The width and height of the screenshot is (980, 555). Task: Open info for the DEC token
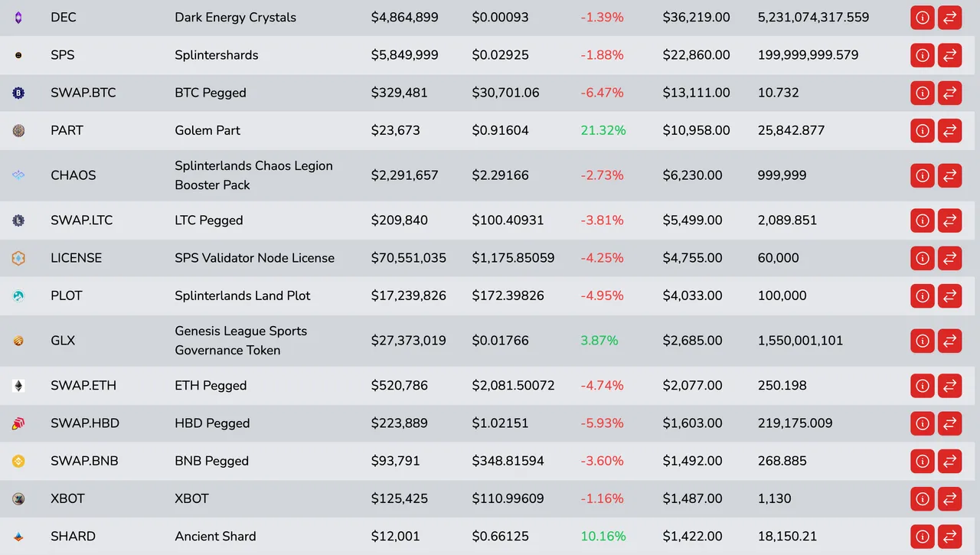923,17
